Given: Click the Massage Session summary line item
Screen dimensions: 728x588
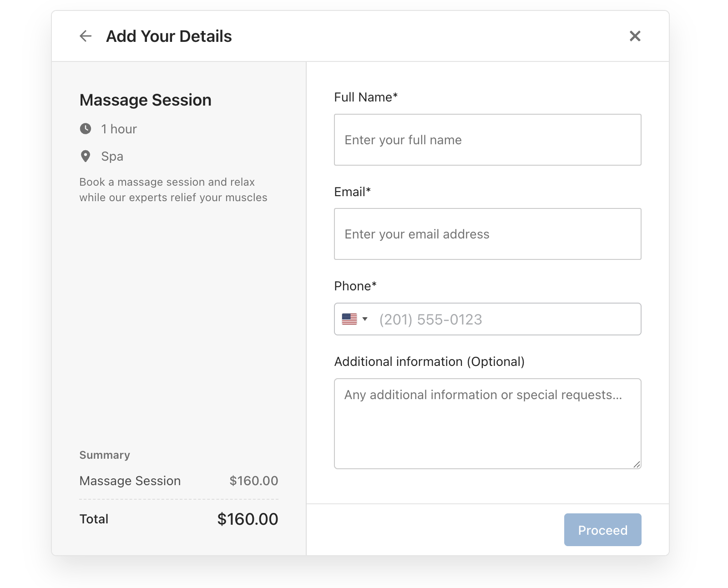Looking at the screenshot, I should click(130, 481).
